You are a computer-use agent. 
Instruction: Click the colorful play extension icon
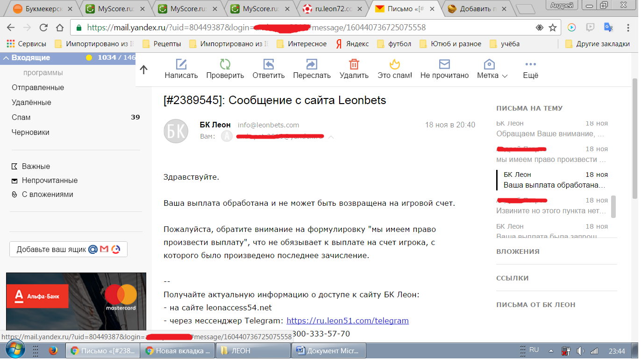tap(571, 28)
